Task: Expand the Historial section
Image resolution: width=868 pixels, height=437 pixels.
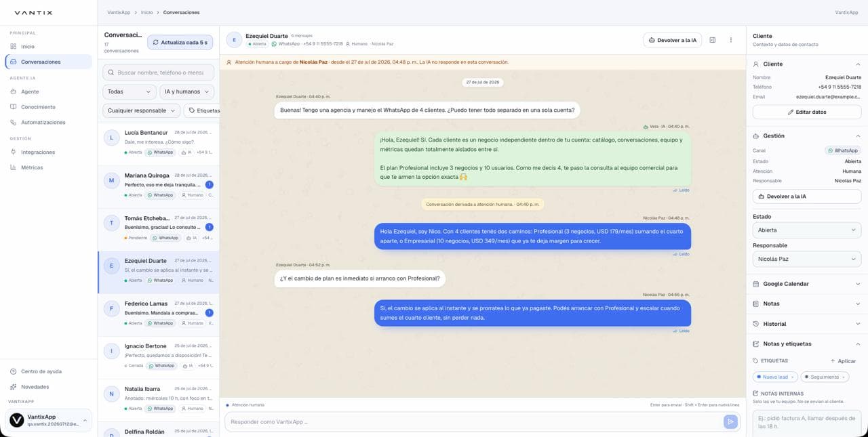Action: point(807,324)
